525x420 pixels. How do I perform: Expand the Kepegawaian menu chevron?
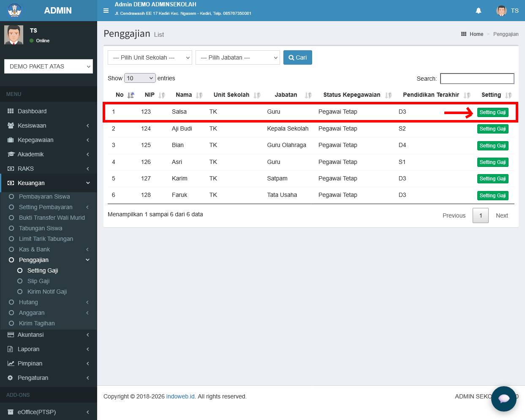pos(88,140)
